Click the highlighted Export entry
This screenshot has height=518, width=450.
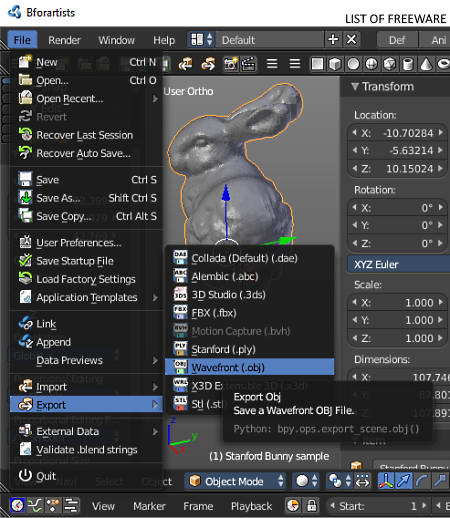[87, 405]
